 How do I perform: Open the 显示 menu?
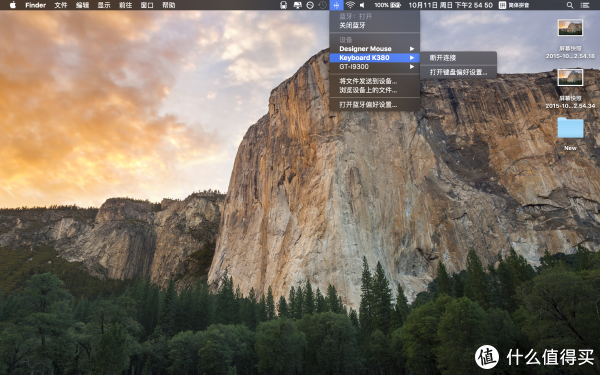[x=104, y=5]
